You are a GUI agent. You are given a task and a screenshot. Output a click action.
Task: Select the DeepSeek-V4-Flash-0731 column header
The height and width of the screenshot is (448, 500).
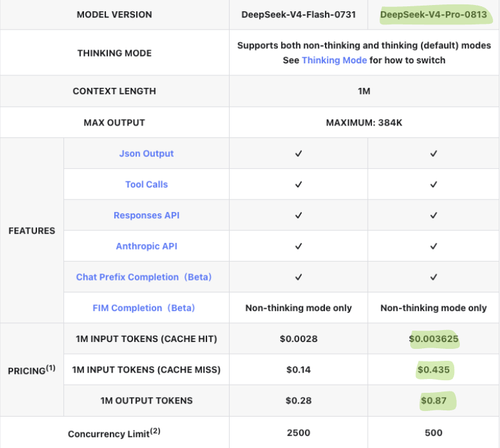pyautogui.click(x=299, y=14)
